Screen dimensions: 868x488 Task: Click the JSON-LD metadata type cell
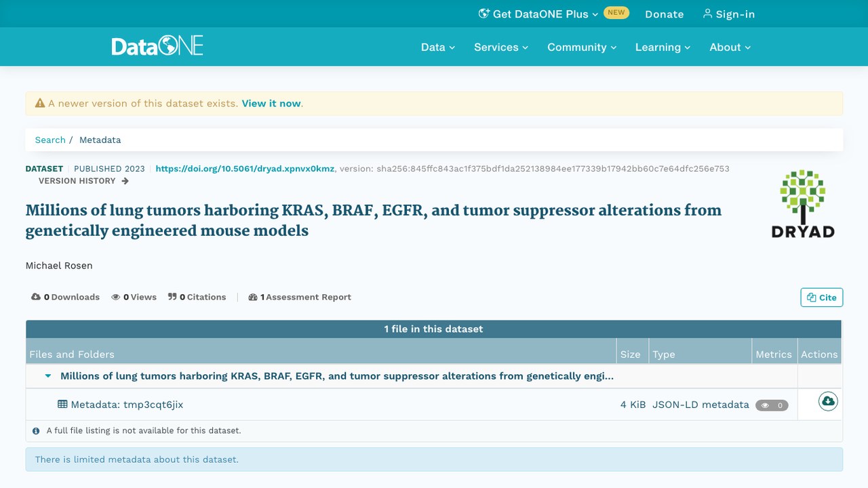pos(701,405)
